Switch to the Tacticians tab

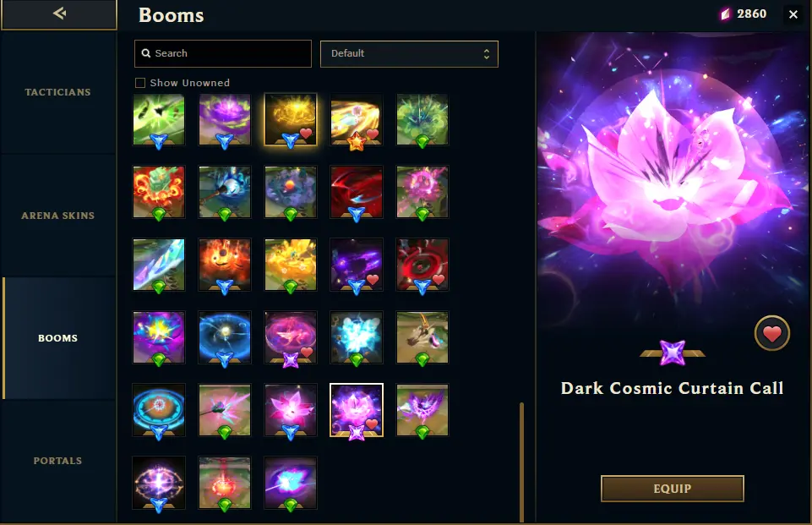(58, 92)
